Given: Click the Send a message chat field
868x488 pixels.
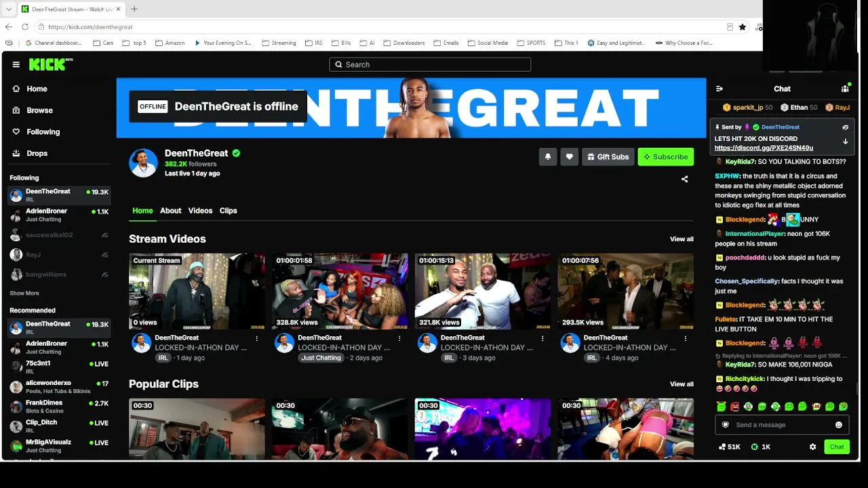Looking at the screenshot, I should click(783, 425).
